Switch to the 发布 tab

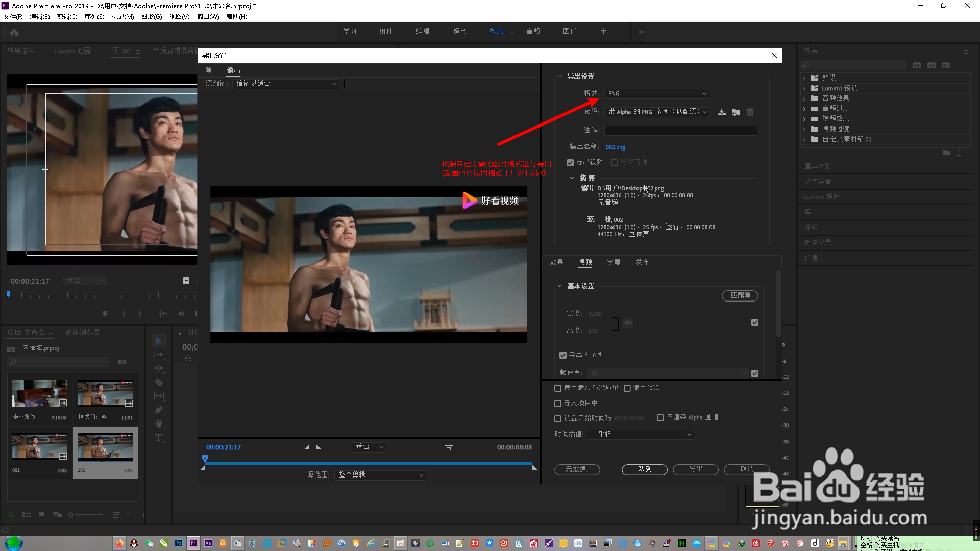coord(642,262)
